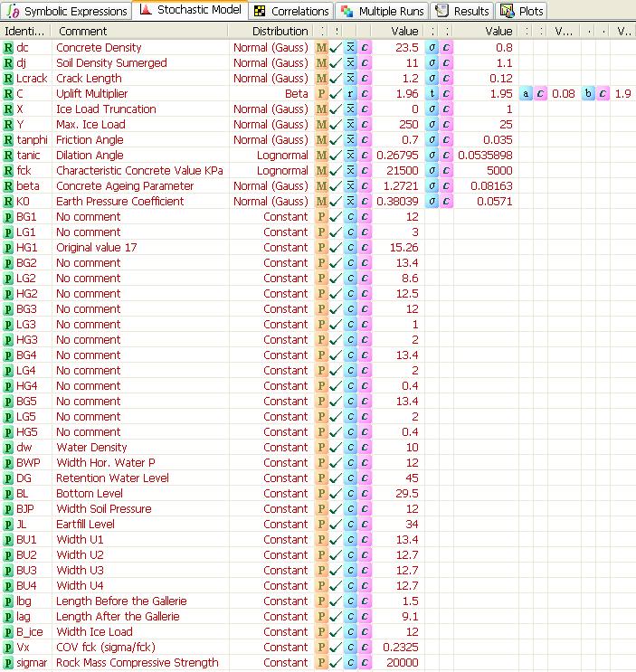The image size is (636, 672).
Task: Open the Constant distribution cell for dw
Action: tap(271, 448)
